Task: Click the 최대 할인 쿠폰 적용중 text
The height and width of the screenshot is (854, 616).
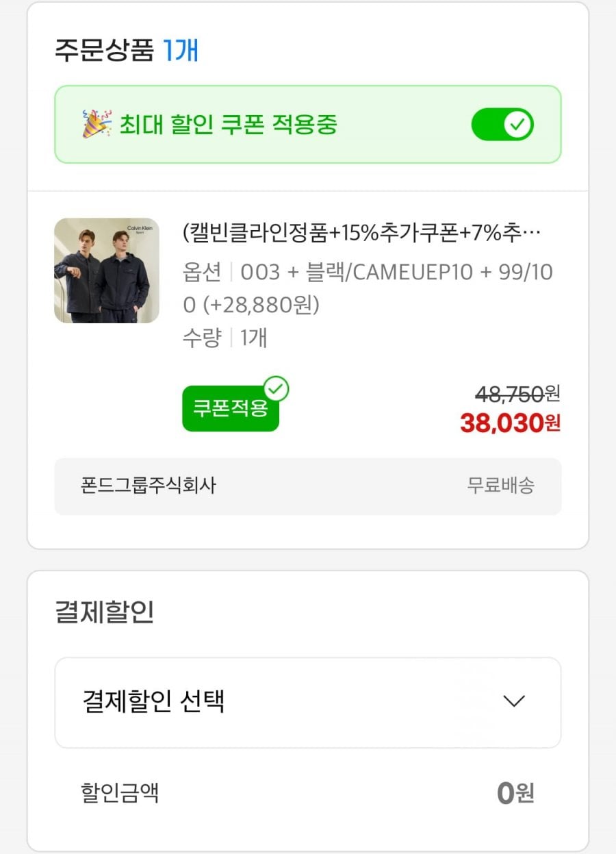Action: click(229, 125)
